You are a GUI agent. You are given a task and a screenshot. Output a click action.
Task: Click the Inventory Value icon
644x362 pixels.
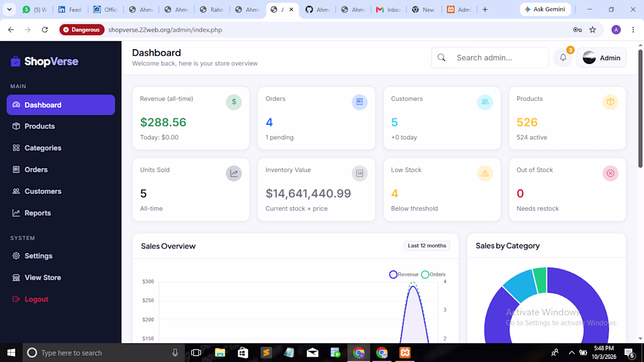point(359,173)
